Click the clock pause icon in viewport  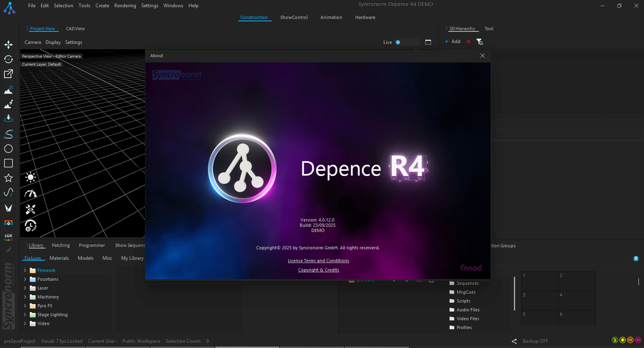[x=31, y=226]
